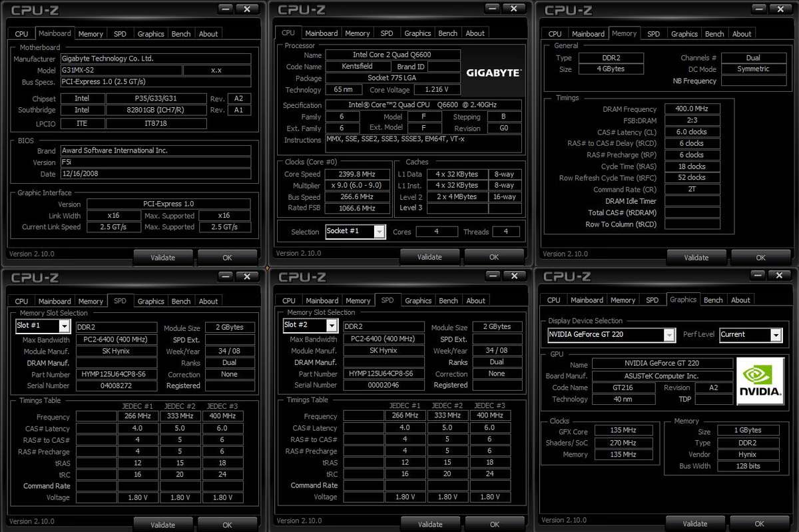
Task: Open the Slot #2 memory slot dropdown
Action: pyautogui.click(x=331, y=326)
